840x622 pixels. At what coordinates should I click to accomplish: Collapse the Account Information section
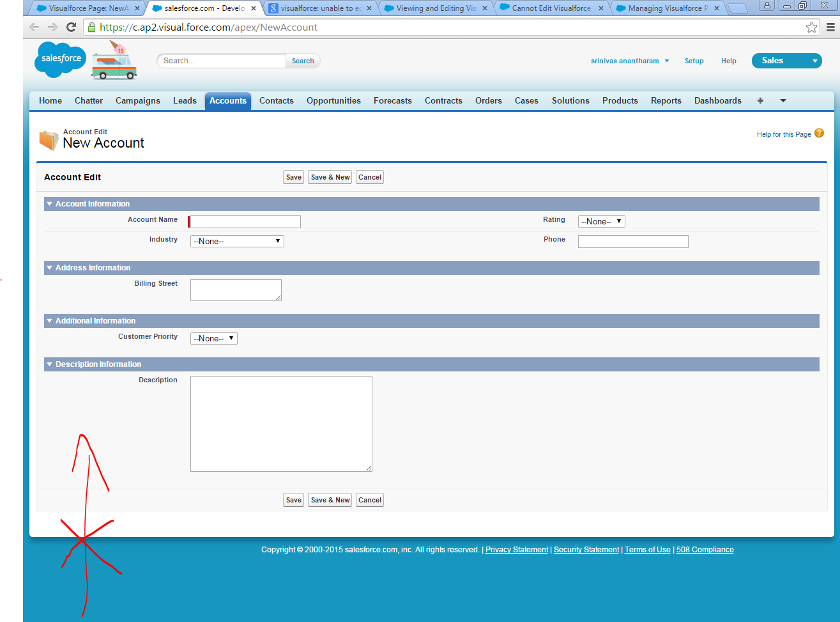[49, 204]
